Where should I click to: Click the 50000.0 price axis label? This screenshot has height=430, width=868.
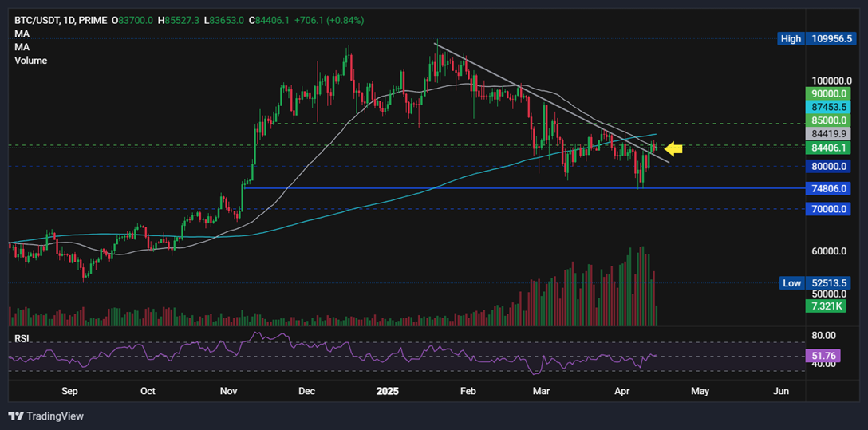tap(828, 294)
